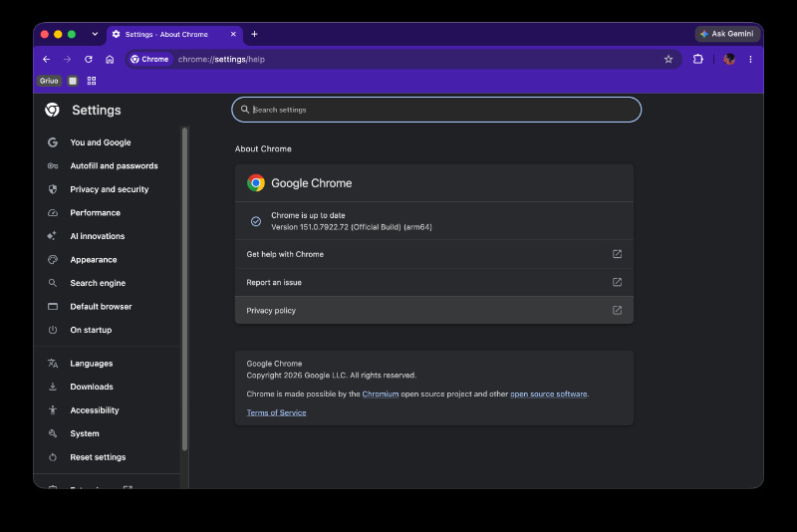Viewport: 797px width, 532px height.
Task: Go back using the back arrow
Action: (x=46, y=60)
